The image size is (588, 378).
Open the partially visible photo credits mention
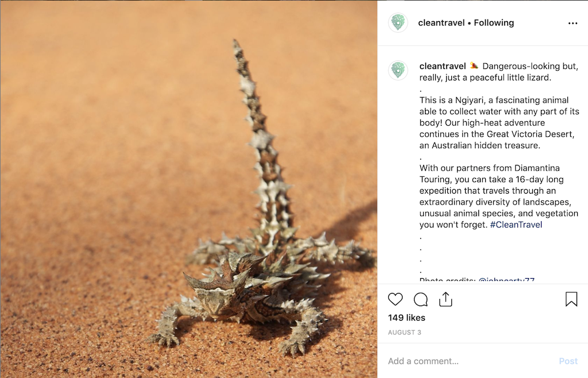[x=506, y=279]
